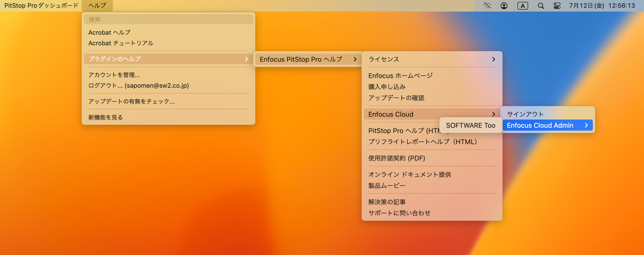Click PitStop Pro ダッシュボード menu bar item
Screen dimensions: 644x255
pos(42,6)
